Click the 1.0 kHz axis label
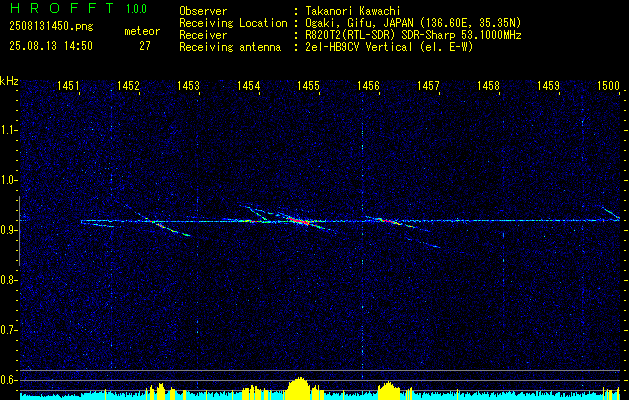Image resolution: width=629 pixels, height=400 pixels. [x=8, y=180]
